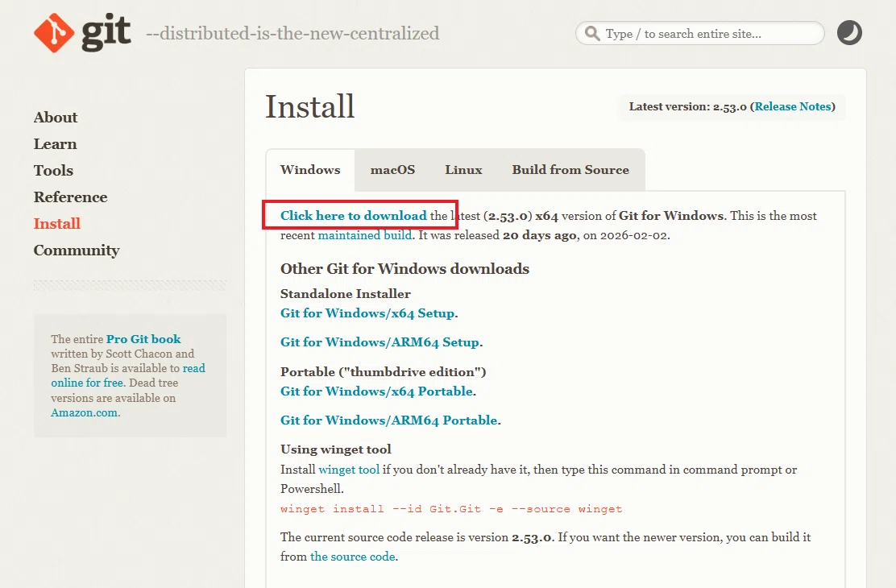
Task: Download Git for Windows/ARM64 Setup
Action: coord(380,342)
